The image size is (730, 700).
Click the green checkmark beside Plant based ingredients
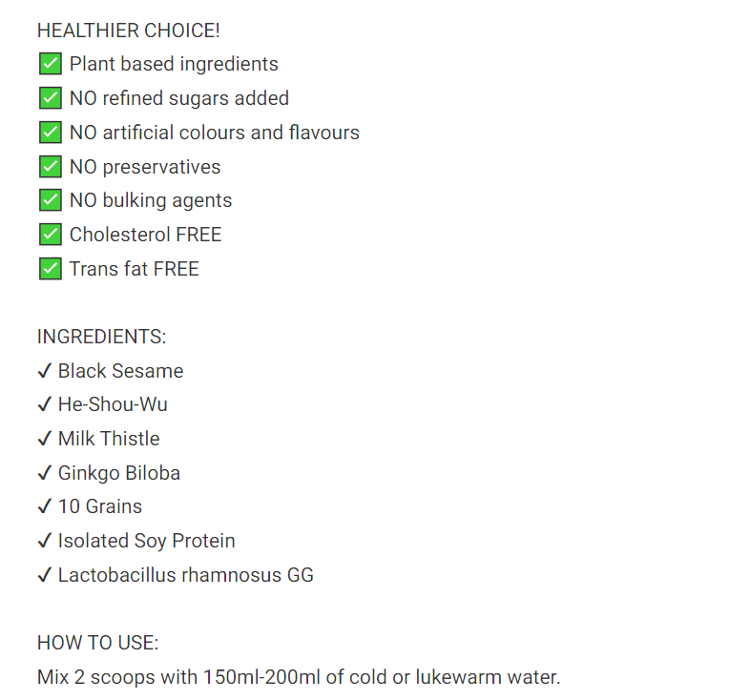[51, 64]
